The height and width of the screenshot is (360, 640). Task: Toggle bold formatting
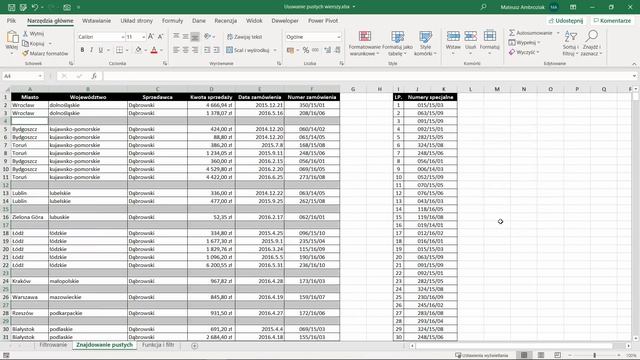[x=82, y=50]
